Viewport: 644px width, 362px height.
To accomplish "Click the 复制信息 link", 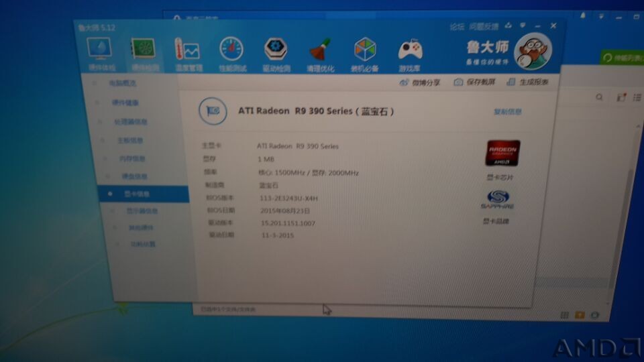I will click(x=508, y=112).
